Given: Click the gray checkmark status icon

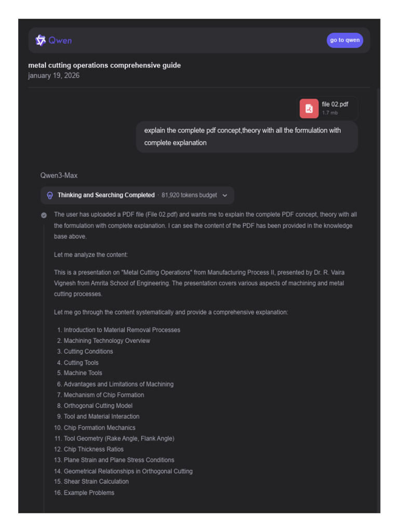Looking at the screenshot, I should click(44, 215).
